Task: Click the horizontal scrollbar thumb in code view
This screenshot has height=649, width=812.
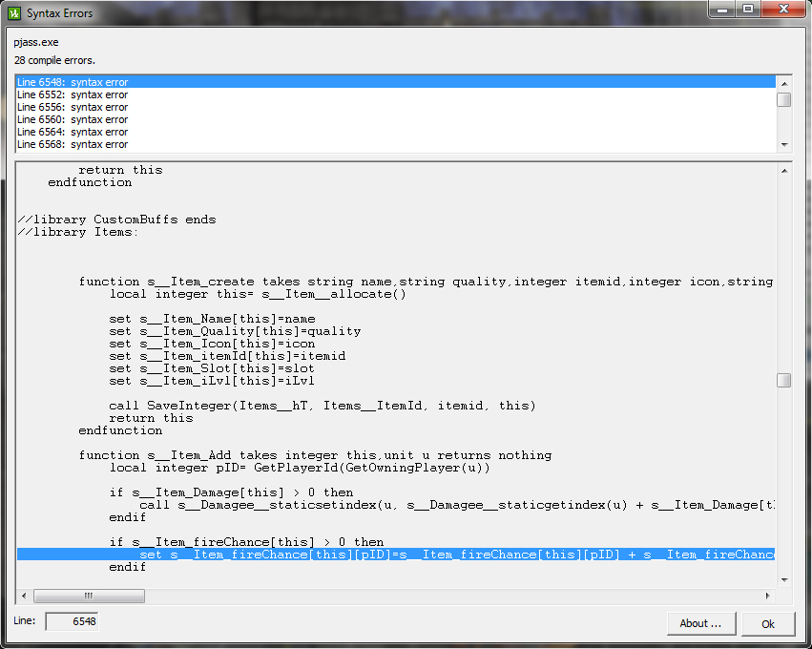Action: point(89,597)
